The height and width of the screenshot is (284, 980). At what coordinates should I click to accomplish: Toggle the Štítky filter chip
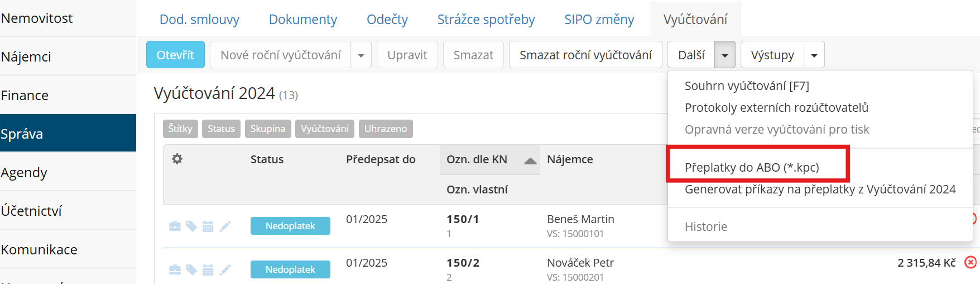tap(180, 129)
